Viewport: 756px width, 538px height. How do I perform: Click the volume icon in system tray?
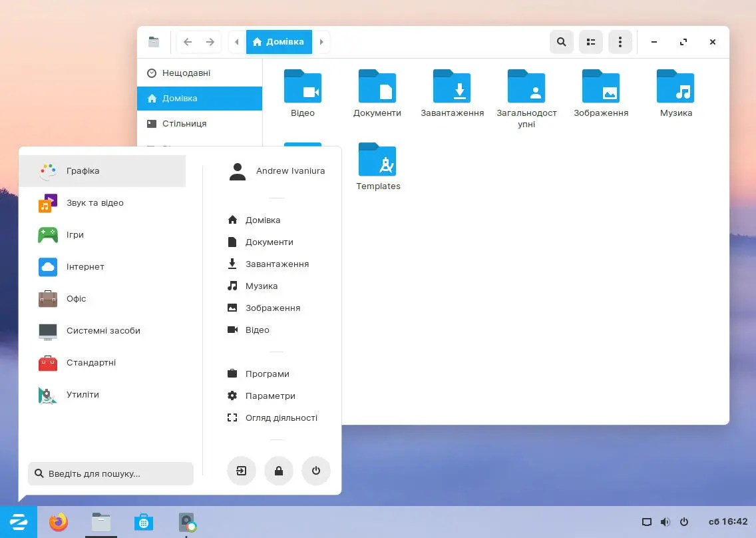pyautogui.click(x=665, y=521)
